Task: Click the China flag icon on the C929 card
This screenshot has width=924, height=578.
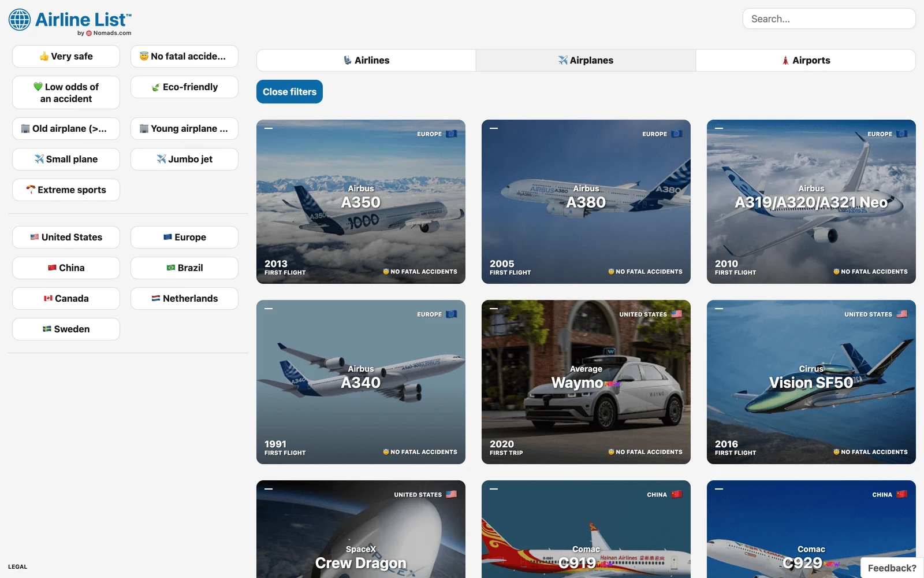Action: pyautogui.click(x=902, y=495)
